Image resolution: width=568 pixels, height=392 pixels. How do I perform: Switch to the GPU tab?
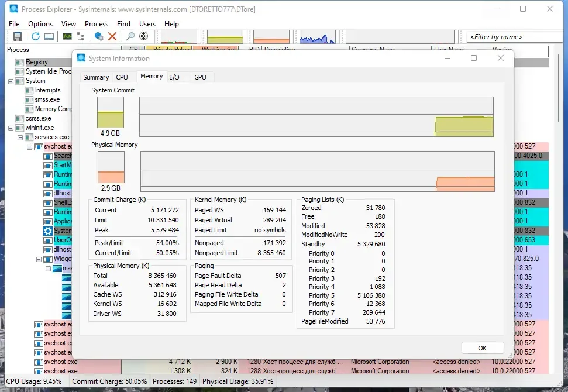click(200, 77)
